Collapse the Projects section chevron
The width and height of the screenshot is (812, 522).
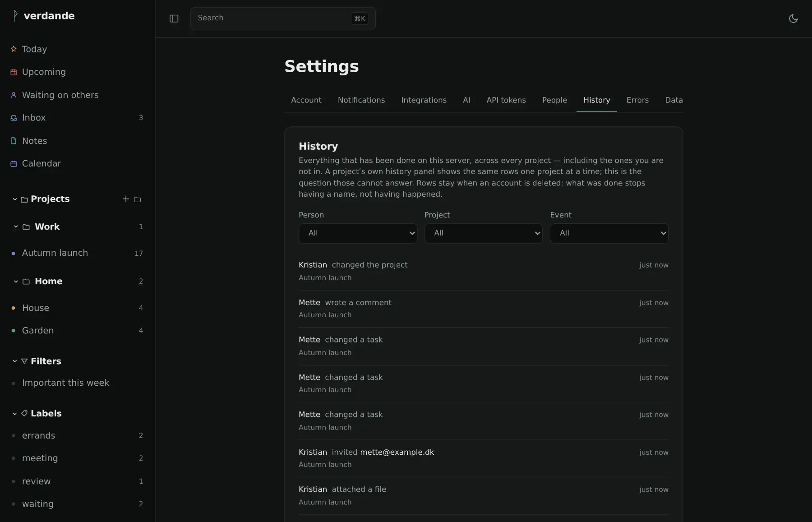tap(15, 199)
